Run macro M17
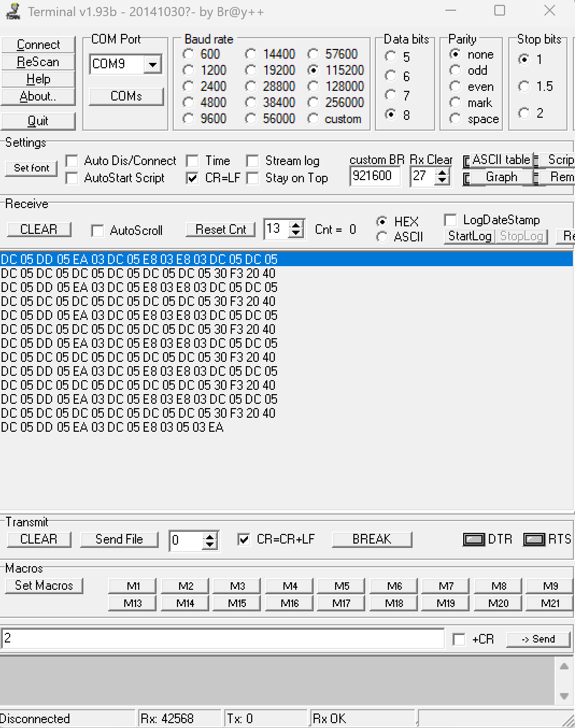Image resolution: width=575 pixels, height=728 pixels. tap(342, 603)
